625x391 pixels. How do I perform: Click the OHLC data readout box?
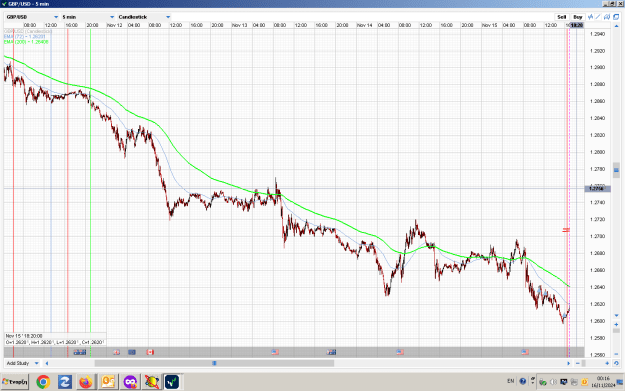click(55, 339)
